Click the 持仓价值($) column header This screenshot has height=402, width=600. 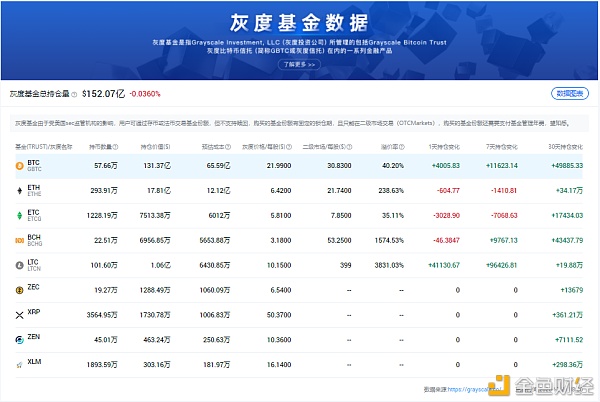155,147
